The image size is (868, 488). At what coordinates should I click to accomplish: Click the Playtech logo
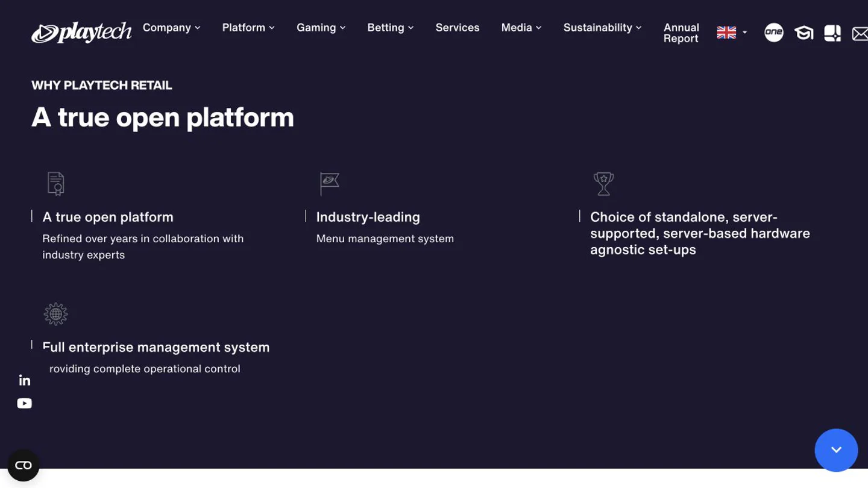click(x=81, y=33)
